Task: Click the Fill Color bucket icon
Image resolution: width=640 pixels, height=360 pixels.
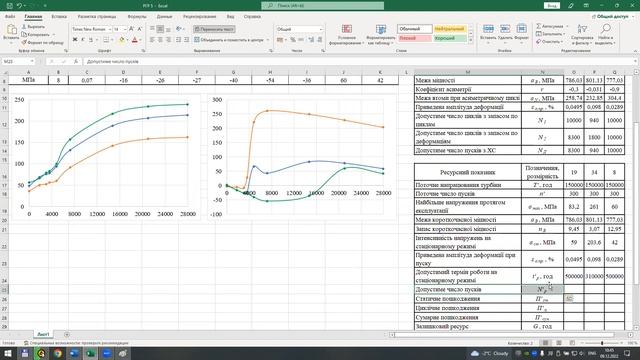Action: click(121, 40)
